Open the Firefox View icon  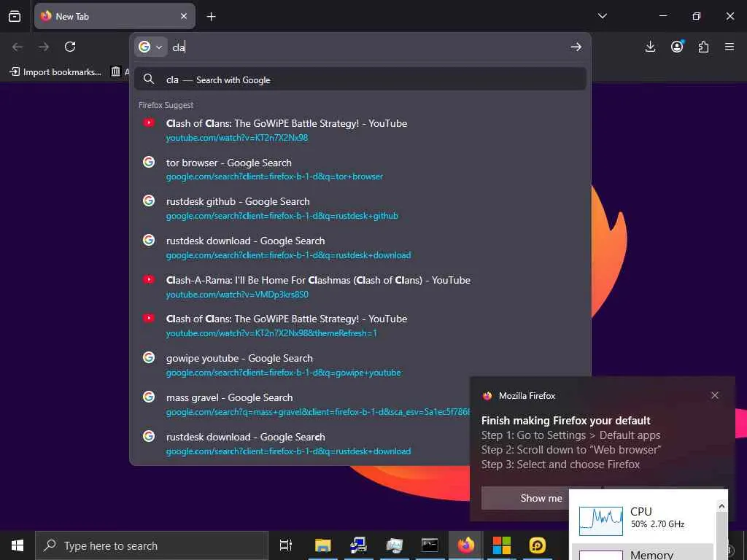[15, 16]
